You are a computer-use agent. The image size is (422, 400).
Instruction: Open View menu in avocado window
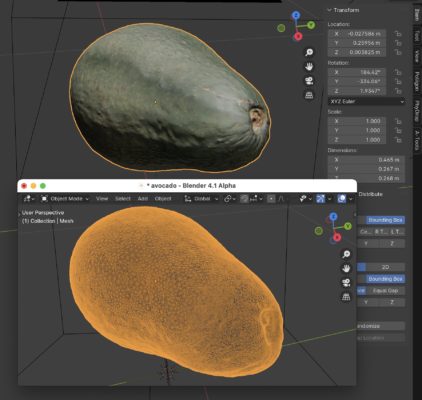click(102, 199)
